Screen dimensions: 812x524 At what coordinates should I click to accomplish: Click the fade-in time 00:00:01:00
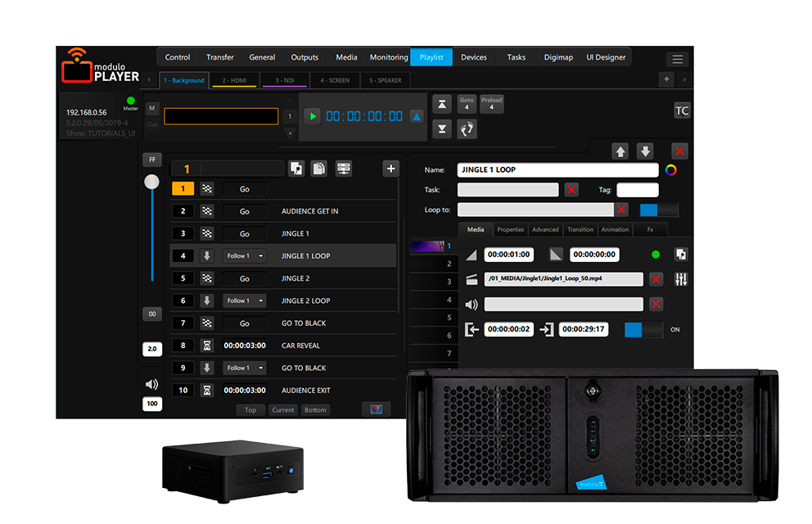pos(508,255)
